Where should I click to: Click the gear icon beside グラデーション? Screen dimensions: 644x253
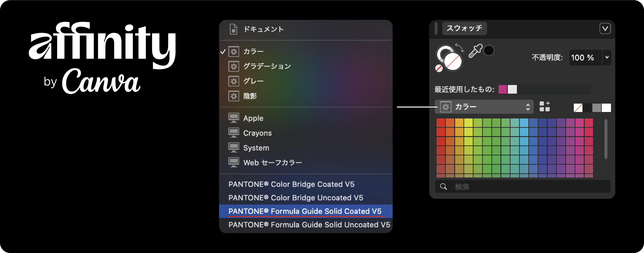point(234,66)
